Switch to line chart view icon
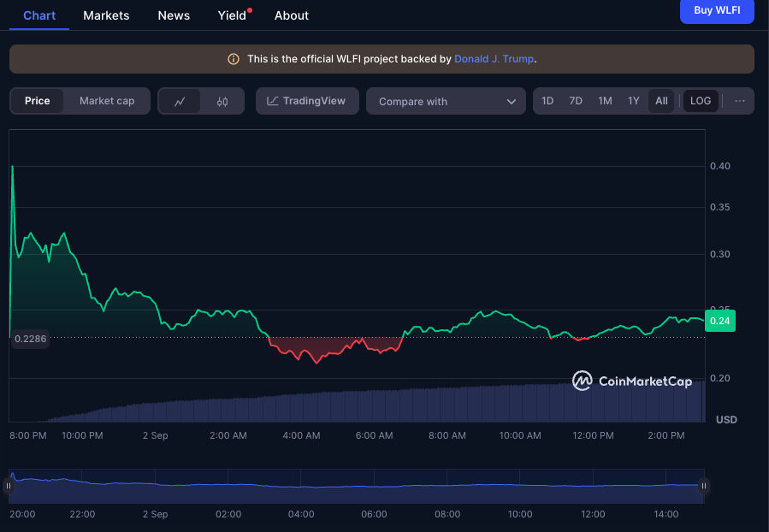The width and height of the screenshot is (769, 532). tap(180, 102)
